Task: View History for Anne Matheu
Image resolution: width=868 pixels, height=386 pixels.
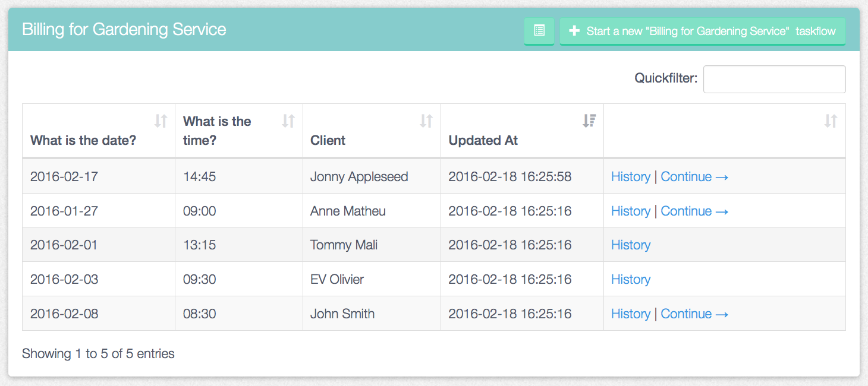Action: point(630,211)
